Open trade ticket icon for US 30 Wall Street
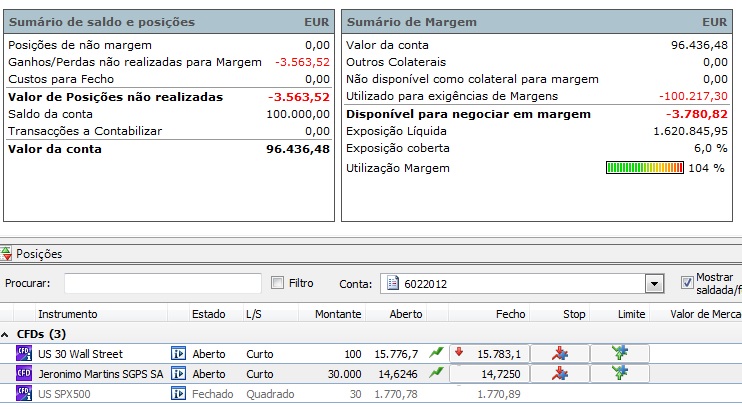Image resolution: width=742 pixels, height=409 pixels. pyautogui.click(x=178, y=354)
